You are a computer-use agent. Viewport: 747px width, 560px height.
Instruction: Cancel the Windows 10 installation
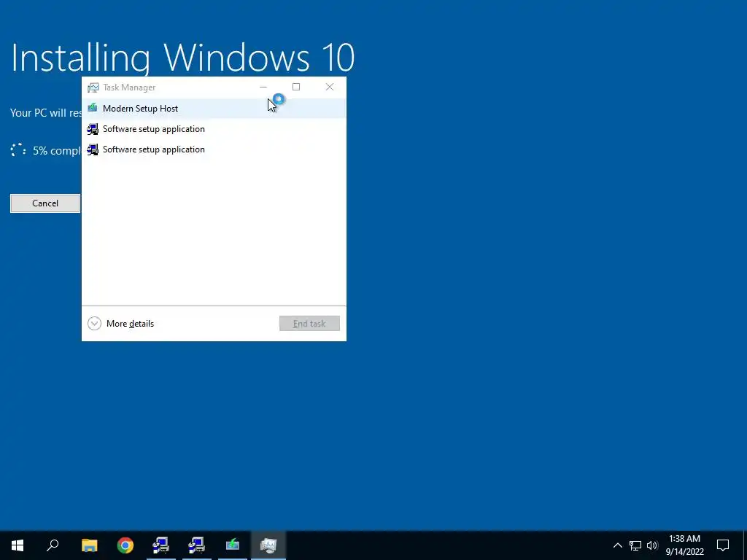pos(45,203)
